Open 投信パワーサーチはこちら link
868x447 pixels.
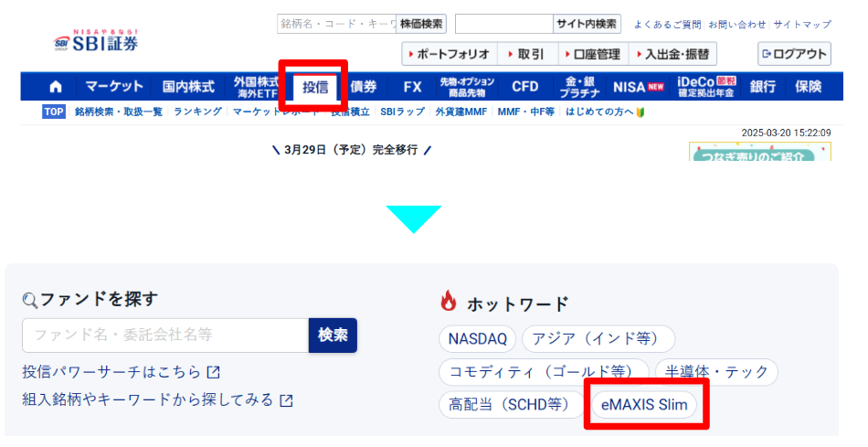pos(111,372)
